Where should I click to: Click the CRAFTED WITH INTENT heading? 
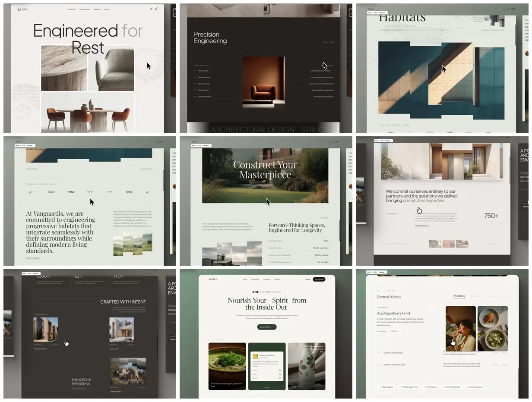[x=123, y=302]
